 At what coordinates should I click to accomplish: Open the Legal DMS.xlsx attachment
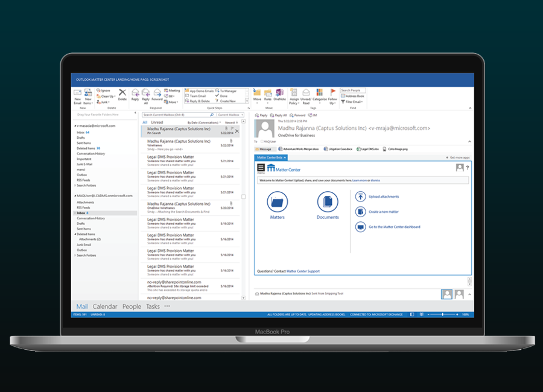click(x=368, y=149)
